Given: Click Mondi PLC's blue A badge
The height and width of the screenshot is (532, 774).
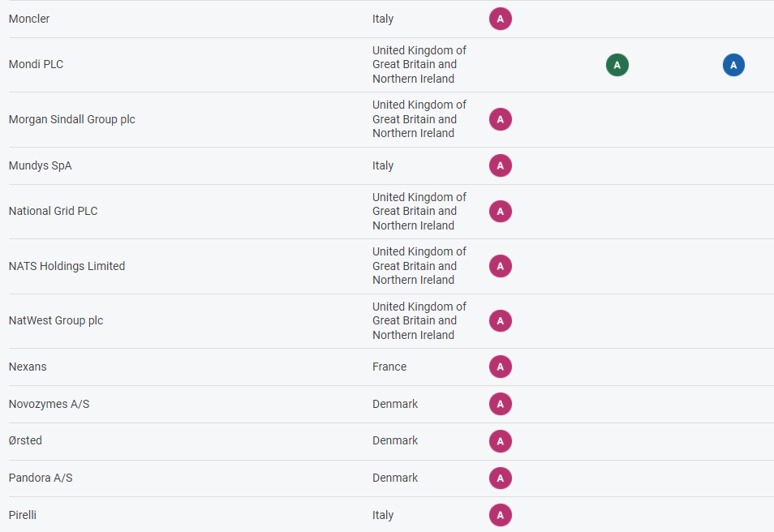Looking at the screenshot, I should pos(733,65).
